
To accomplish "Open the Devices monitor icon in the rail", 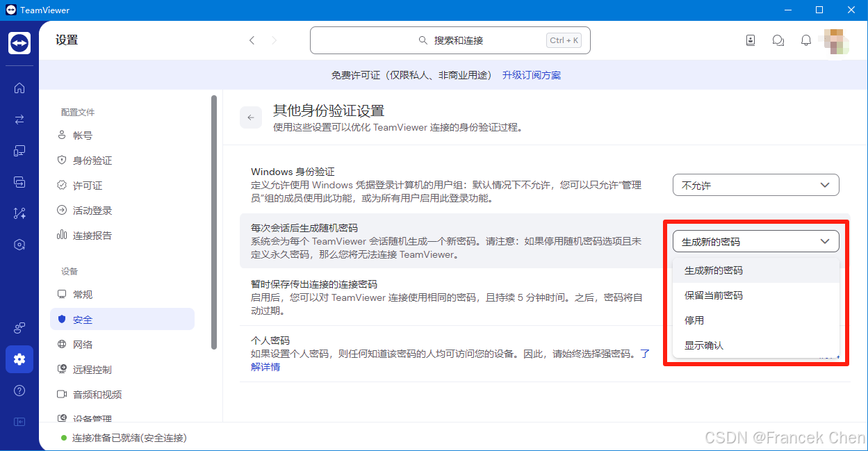I will click(x=19, y=151).
